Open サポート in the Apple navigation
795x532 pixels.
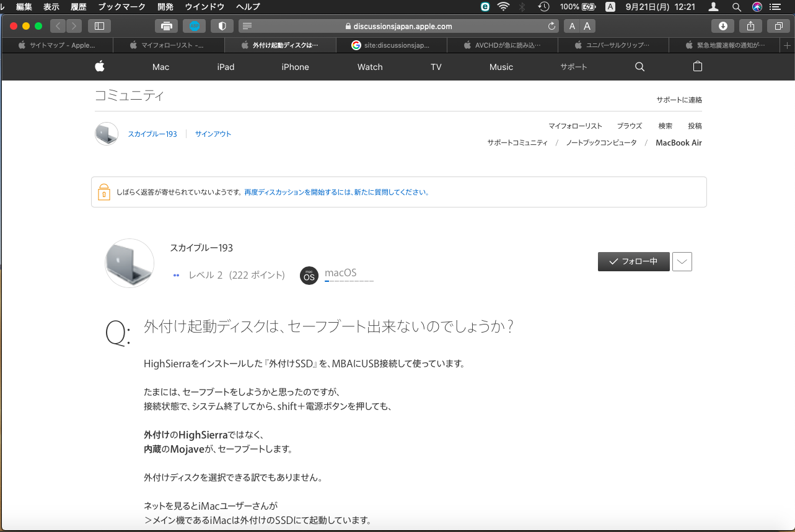574,67
